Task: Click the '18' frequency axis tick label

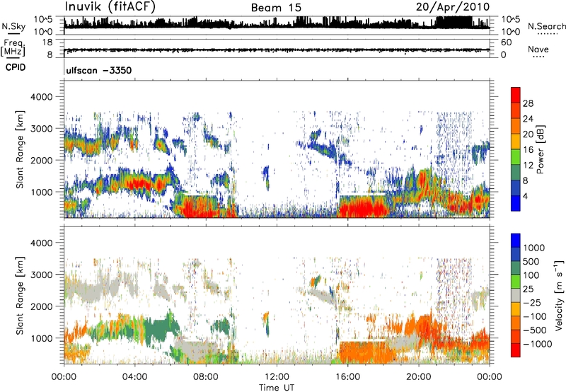Action: (x=47, y=42)
